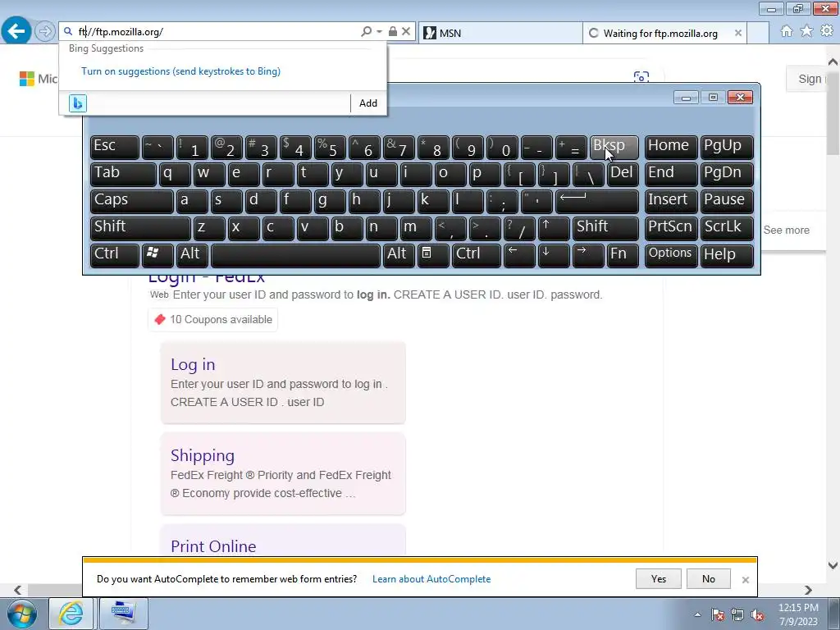Open the browser Home icon
The width and height of the screenshot is (840, 630).
(x=787, y=31)
